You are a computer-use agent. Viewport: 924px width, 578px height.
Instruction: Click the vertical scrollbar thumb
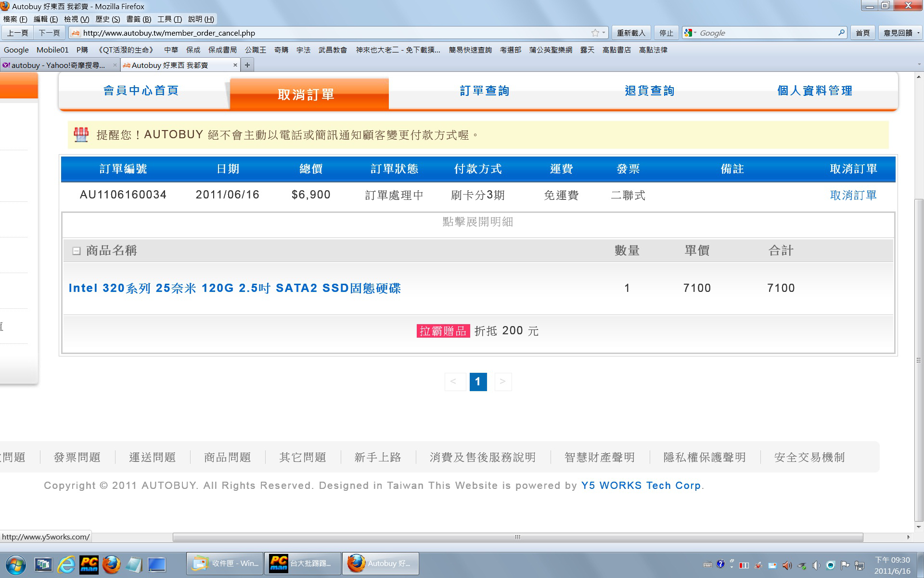(919, 359)
